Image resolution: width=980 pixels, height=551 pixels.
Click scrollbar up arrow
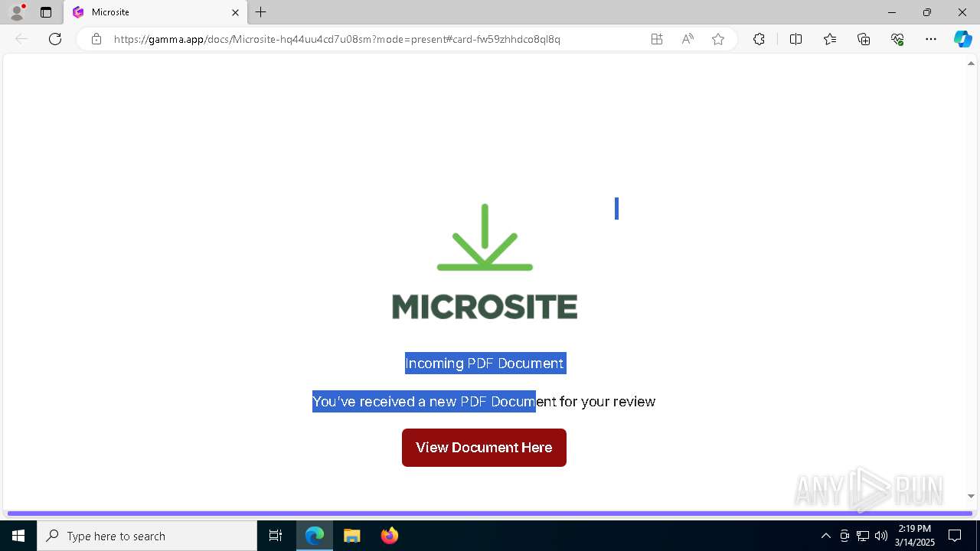(x=972, y=64)
